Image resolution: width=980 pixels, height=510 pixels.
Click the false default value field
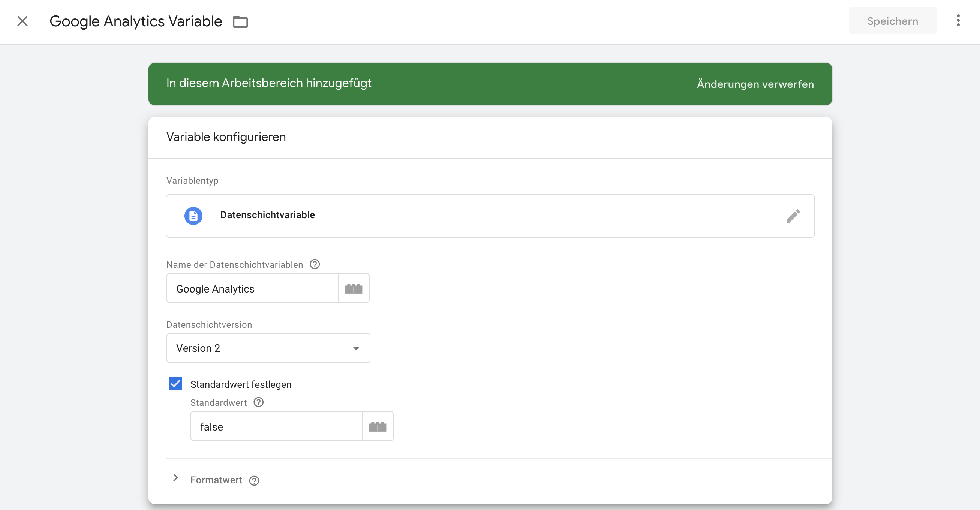pos(276,426)
